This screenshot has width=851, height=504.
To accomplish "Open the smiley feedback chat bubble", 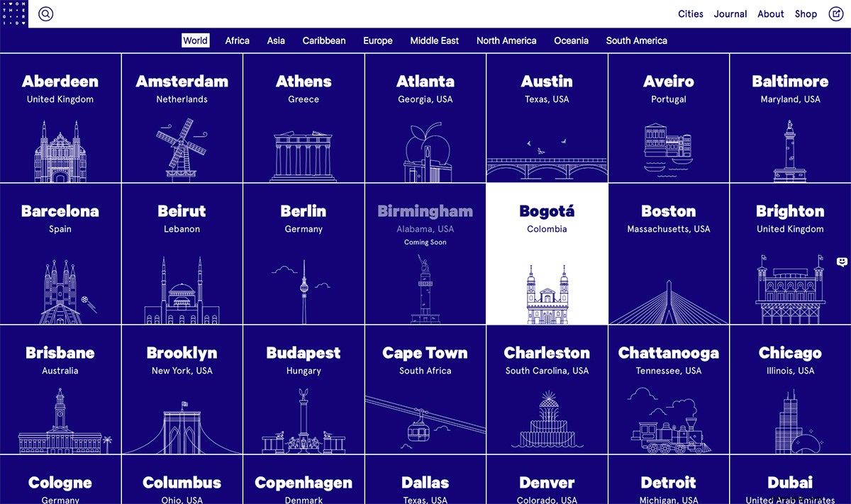I will pyautogui.click(x=841, y=262).
